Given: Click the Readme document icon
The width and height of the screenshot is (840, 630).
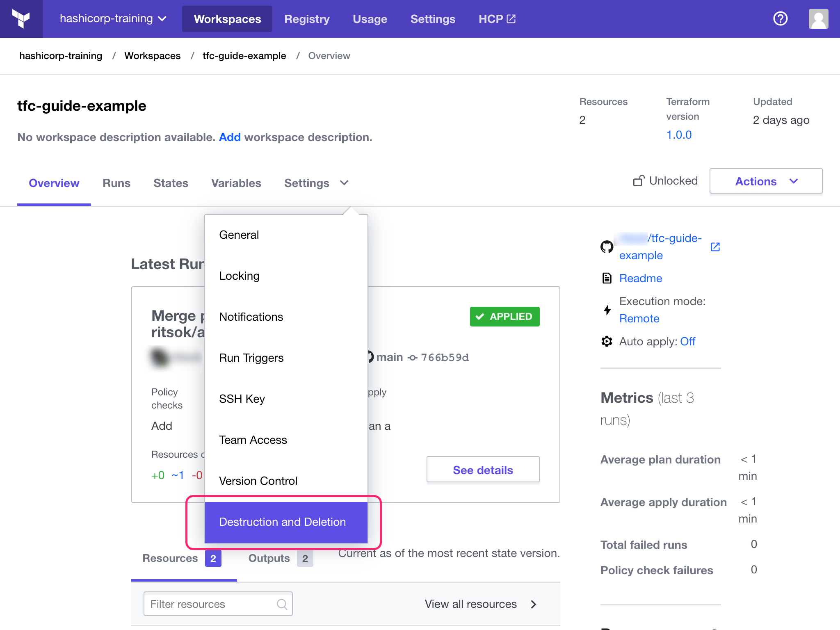Looking at the screenshot, I should (607, 278).
